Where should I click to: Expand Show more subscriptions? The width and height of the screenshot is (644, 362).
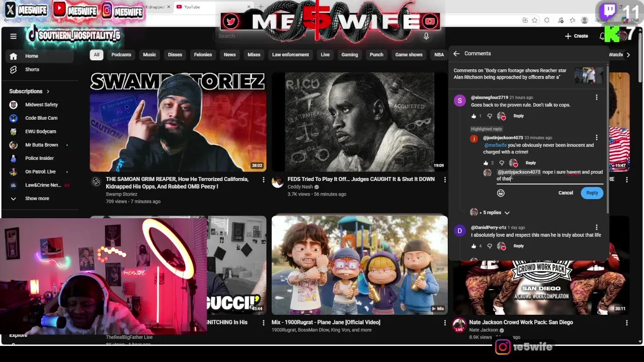coord(38,199)
